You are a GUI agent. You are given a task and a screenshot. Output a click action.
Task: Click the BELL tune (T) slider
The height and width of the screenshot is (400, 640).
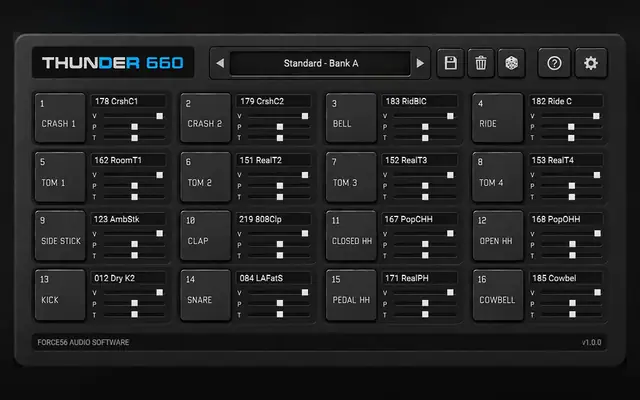click(x=425, y=138)
